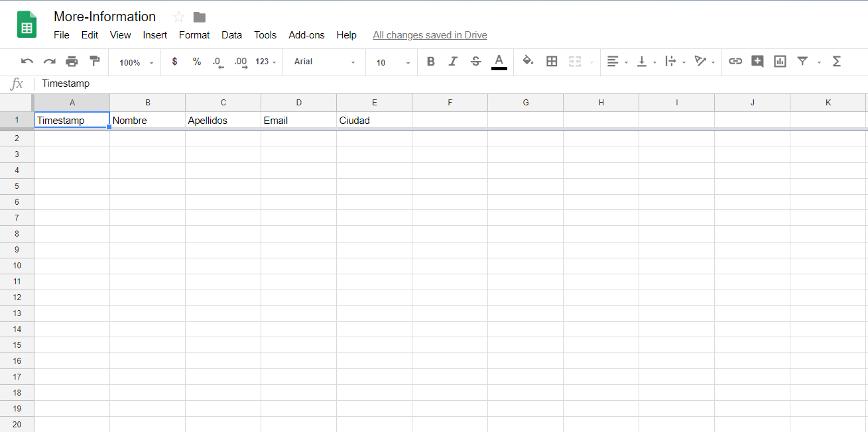Open the Add-ons menu
Viewport: 868px width, 432px height.
306,35
